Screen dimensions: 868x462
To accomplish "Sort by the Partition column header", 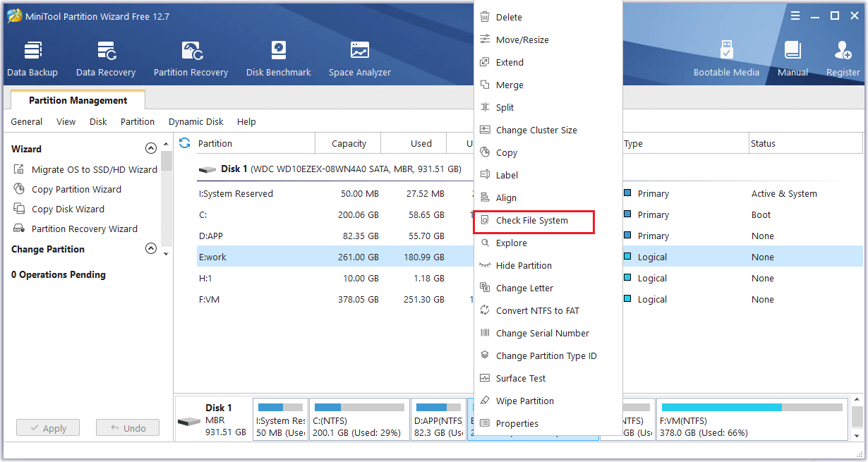I will (255, 143).
